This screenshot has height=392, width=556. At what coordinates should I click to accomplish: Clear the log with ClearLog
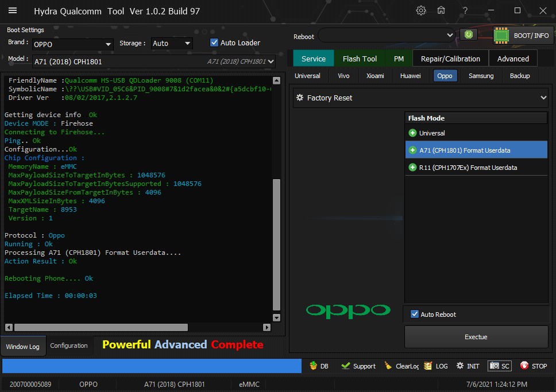(401, 366)
